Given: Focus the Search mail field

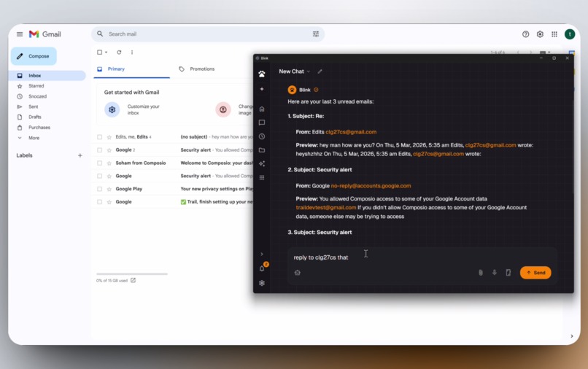Looking at the screenshot, I should tap(208, 34).
